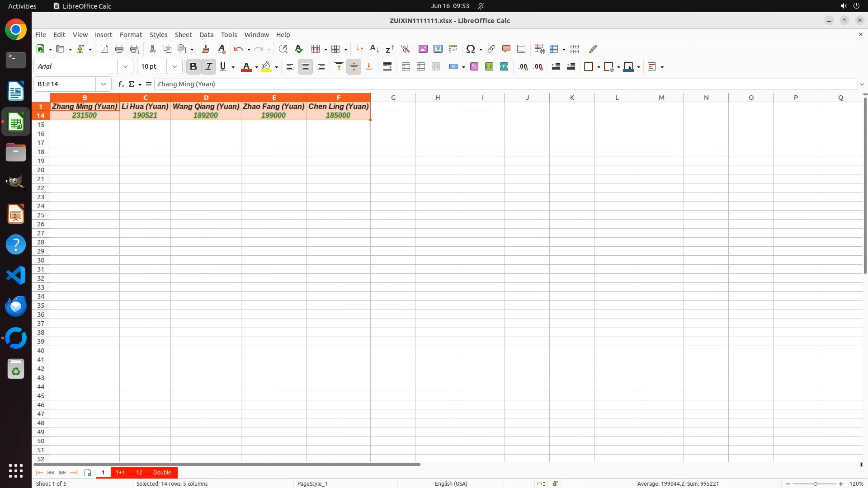The height and width of the screenshot is (488, 868).
Task: Click the Print icon in the toolbar
Action: click(x=119, y=49)
